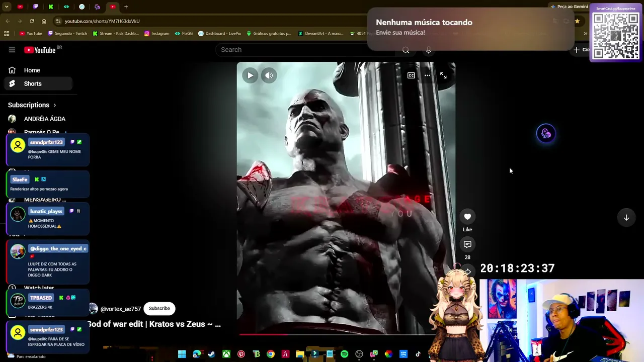Open the browser tab search dropdown
The image size is (644, 362).
point(7,7)
